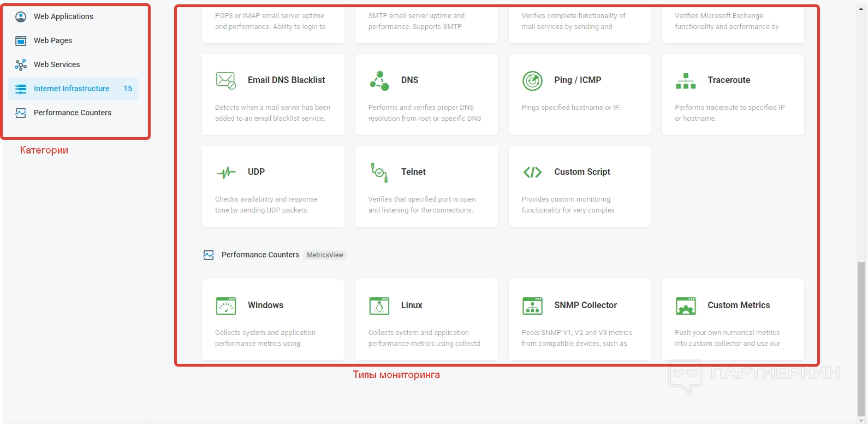Screen dimensions: 868x424
Task: Select the SNMP Collector card title
Action: [x=585, y=305]
